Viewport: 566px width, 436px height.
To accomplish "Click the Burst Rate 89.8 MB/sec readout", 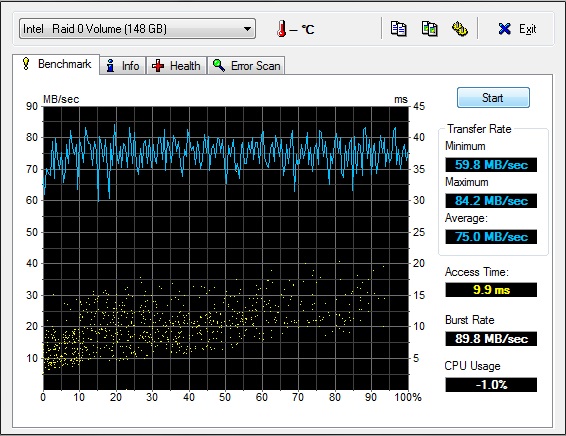I will (x=491, y=339).
